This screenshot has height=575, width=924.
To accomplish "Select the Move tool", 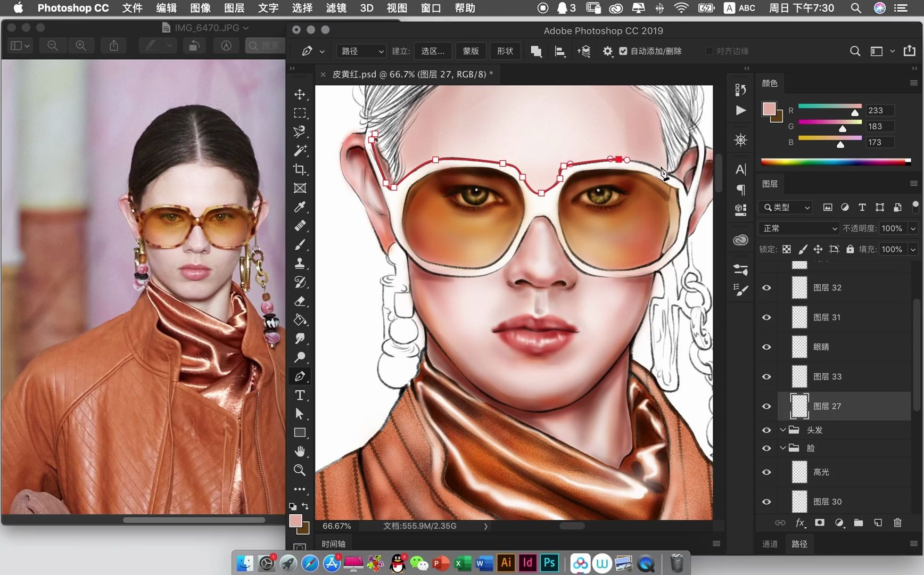I will click(x=300, y=94).
